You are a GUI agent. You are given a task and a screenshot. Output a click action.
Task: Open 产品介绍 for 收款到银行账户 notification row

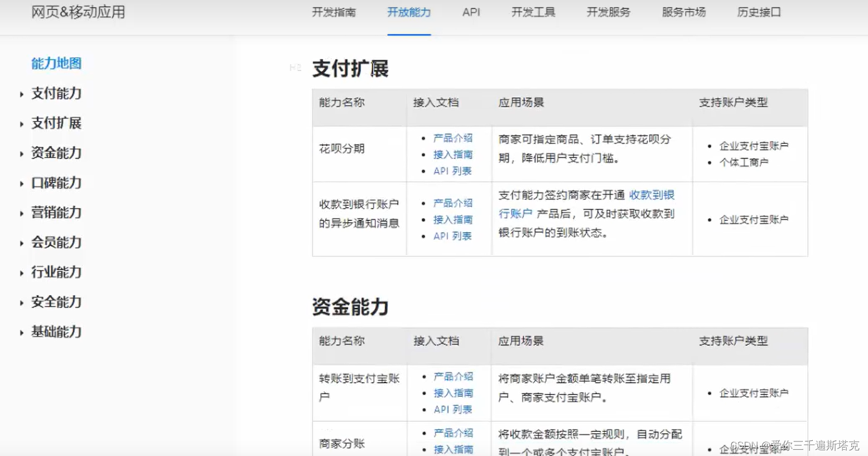453,203
